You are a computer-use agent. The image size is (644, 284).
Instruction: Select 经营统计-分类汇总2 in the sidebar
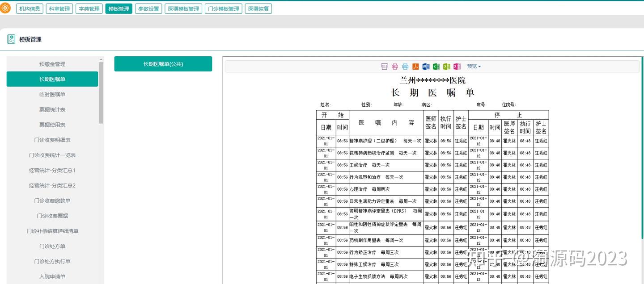52,185
